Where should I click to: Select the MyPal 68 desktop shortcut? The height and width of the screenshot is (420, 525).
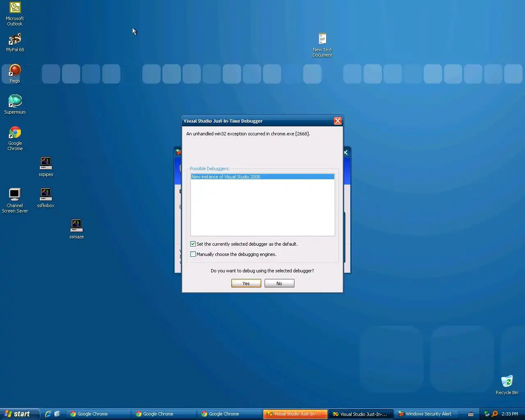pos(15,43)
